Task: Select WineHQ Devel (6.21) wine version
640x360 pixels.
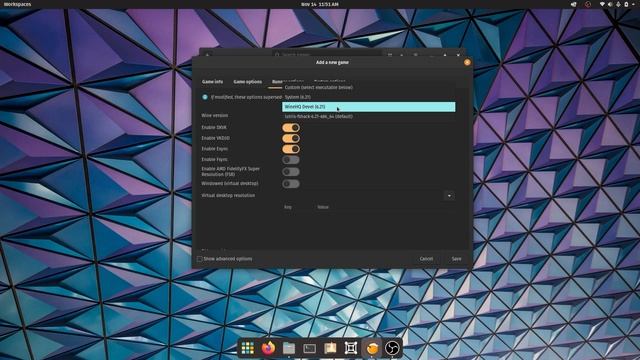Action: tap(369, 107)
